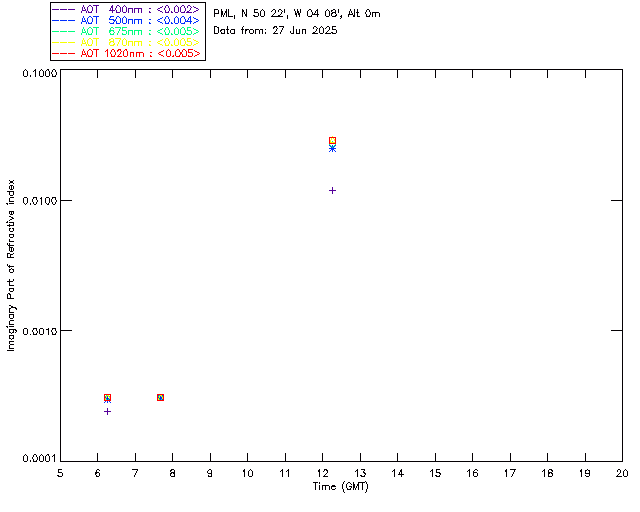
Task: Click the legend entry 'AOT 675nm : <0.005>'
Action: click(126, 31)
